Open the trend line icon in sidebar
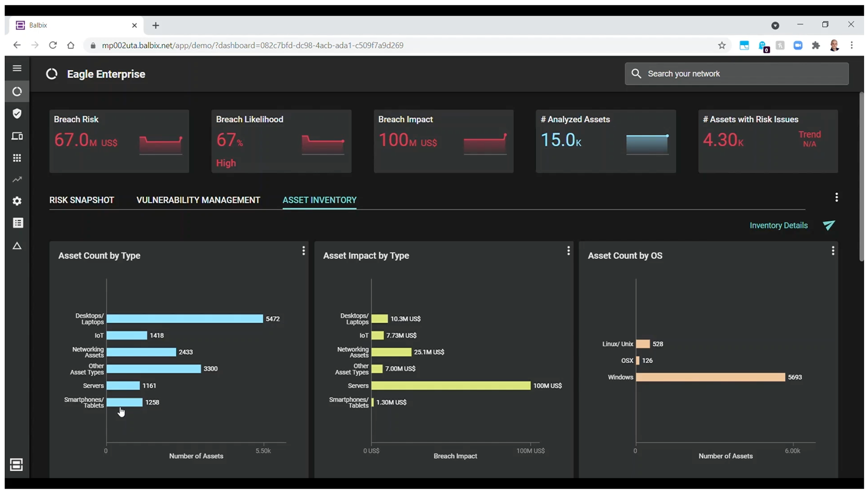Screen dimensions: 868x494 tap(17, 180)
